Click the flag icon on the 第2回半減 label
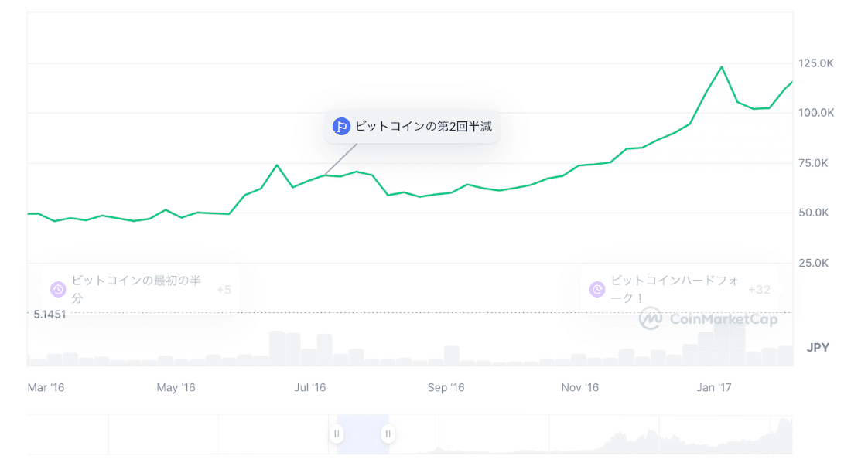Screen dimensions: 868x473 [341, 127]
